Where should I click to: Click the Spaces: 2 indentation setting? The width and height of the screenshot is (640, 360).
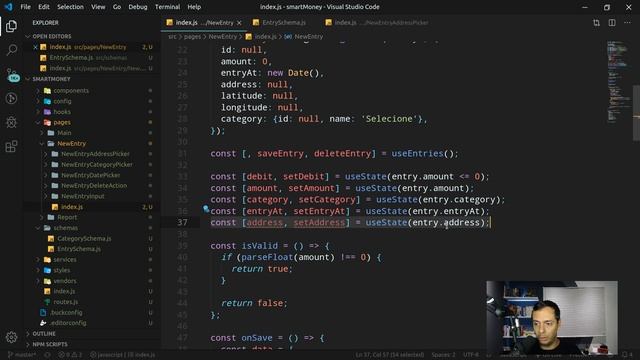pos(443,355)
